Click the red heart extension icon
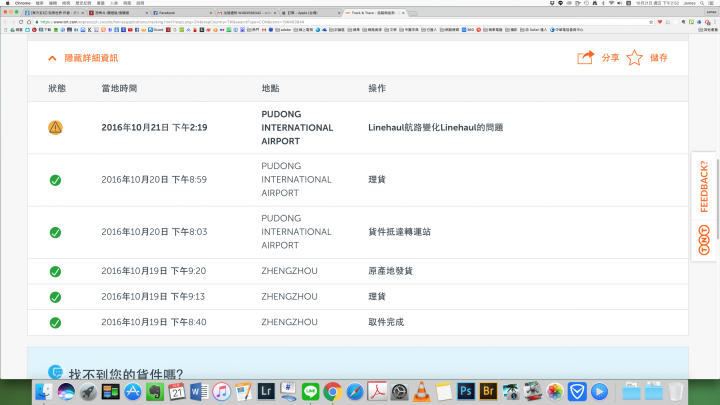This screenshot has height=405, width=720. coord(660,22)
